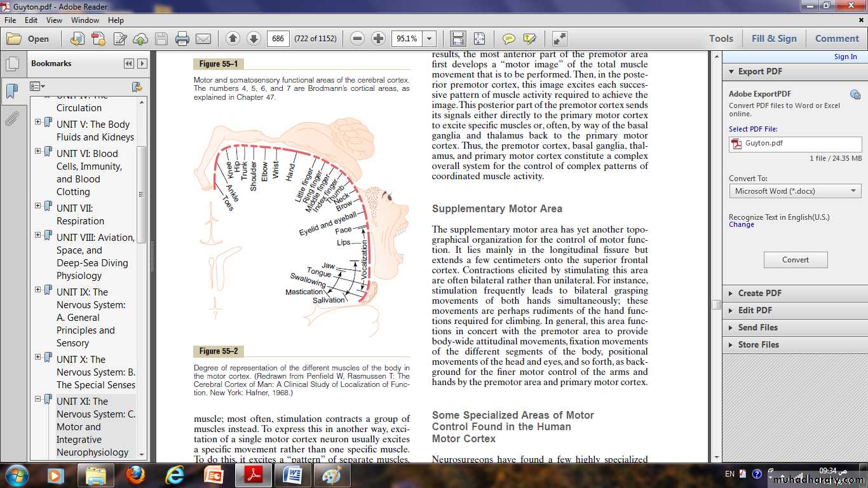Click the Send file by email envelope icon
The height and width of the screenshot is (488, 868).
203,39
